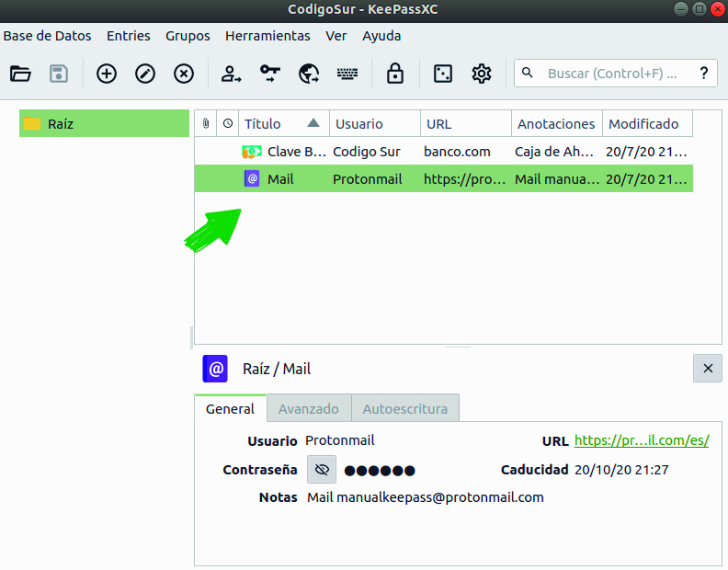The width and height of the screenshot is (728, 570).
Task: Add a new entry with plus icon
Action: pos(107,74)
